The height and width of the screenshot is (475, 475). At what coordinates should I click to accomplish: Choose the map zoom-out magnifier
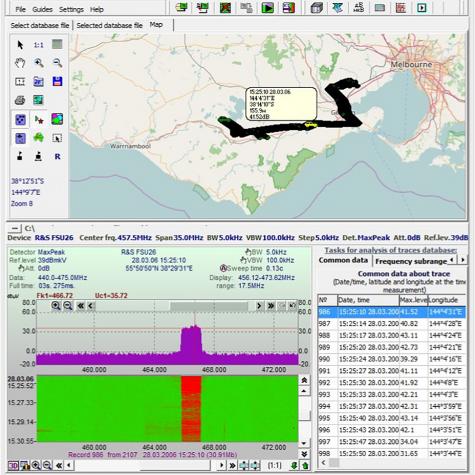(57, 63)
